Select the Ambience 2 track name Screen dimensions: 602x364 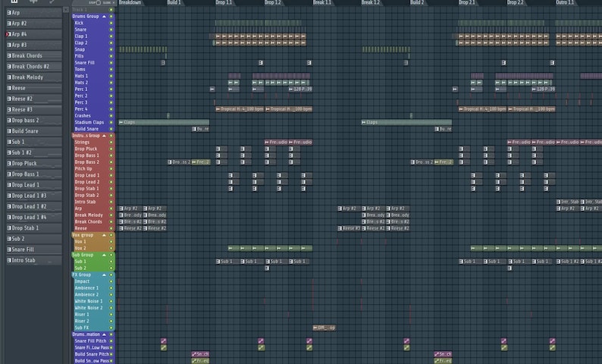pyautogui.click(x=86, y=294)
